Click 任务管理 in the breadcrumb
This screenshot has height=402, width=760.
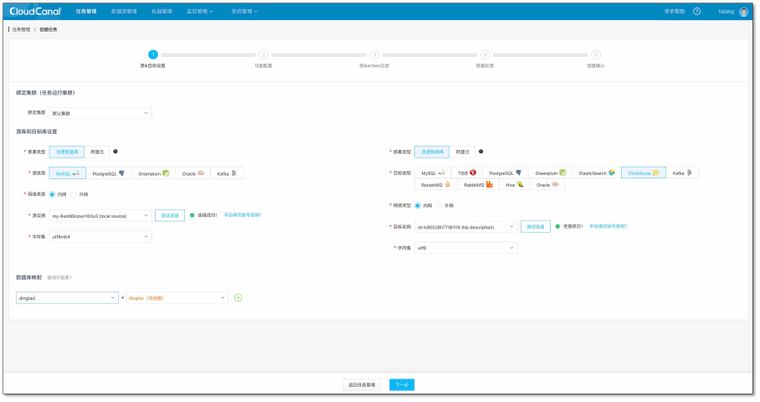point(21,30)
